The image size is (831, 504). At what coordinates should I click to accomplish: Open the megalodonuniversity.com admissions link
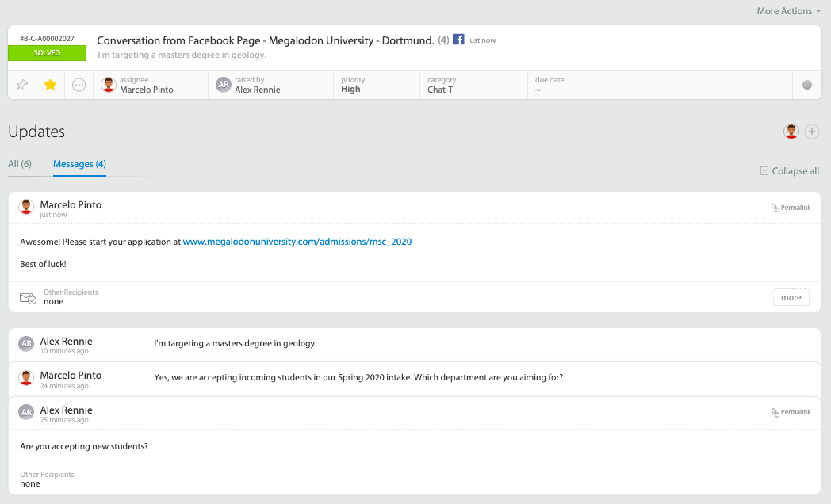[x=297, y=242]
